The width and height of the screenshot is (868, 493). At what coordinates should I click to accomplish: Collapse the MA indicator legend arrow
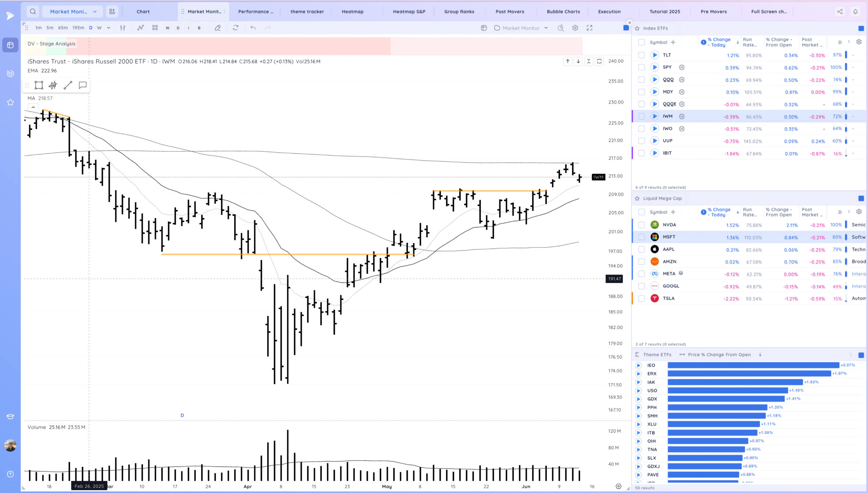[x=33, y=107]
